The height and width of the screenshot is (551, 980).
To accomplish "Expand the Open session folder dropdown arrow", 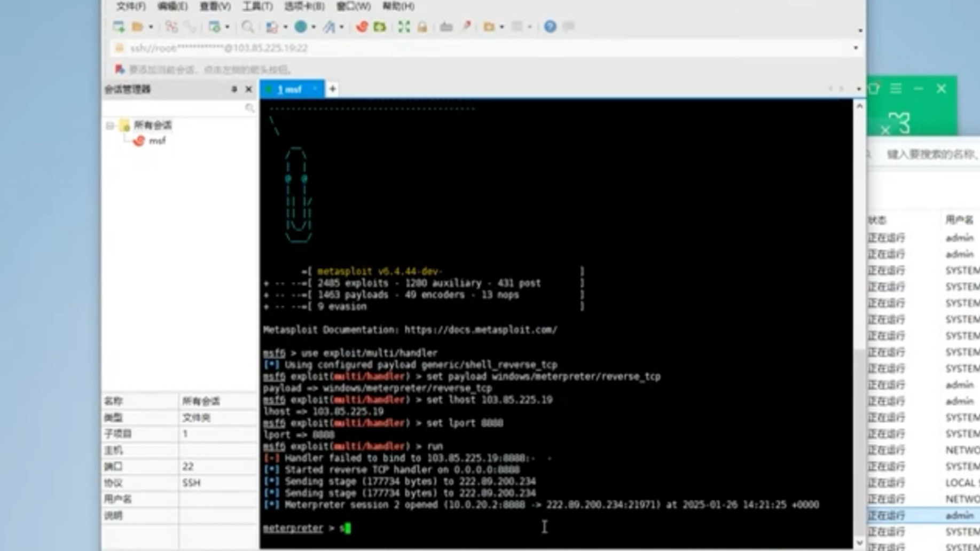I will 151,27.
